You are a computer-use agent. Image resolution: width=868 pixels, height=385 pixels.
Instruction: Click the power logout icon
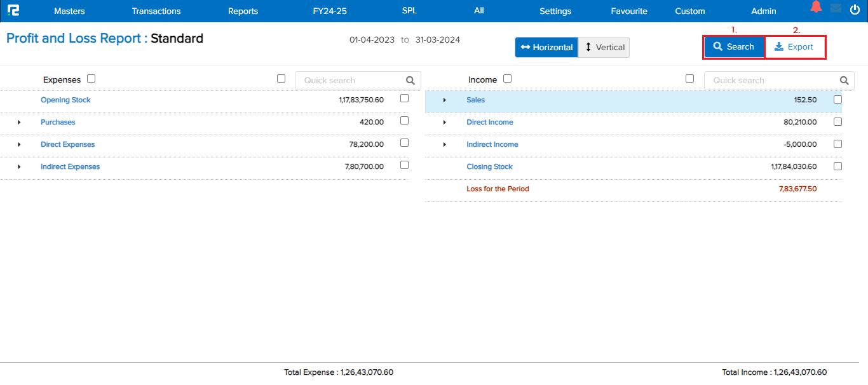click(x=855, y=9)
